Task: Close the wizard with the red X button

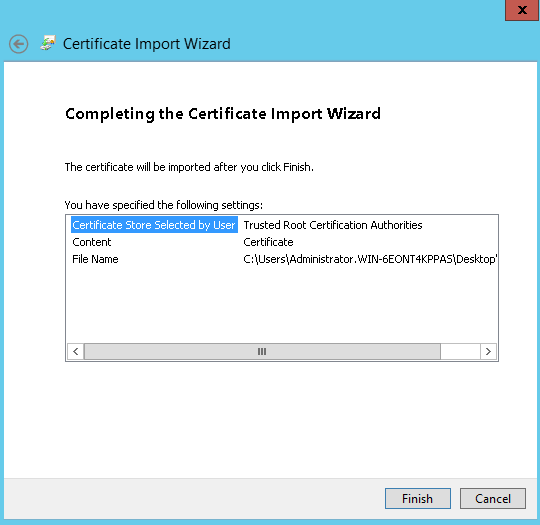Action: click(x=522, y=10)
